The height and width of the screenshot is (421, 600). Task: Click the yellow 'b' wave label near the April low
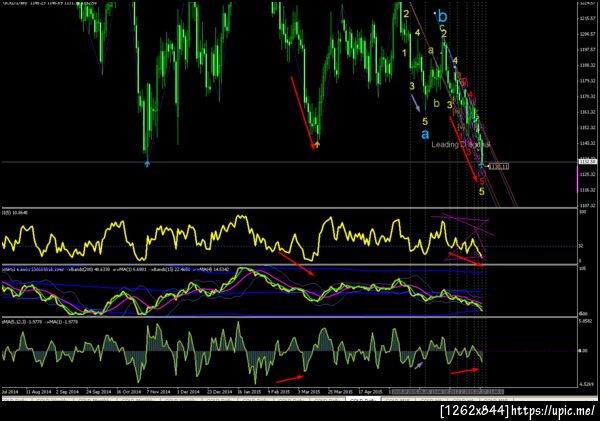tap(437, 103)
